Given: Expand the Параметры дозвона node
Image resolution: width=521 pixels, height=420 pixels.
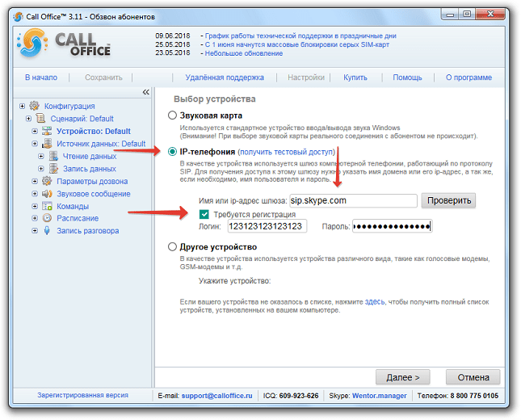Looking at the screenshot, I should click(x=35, y=181).
